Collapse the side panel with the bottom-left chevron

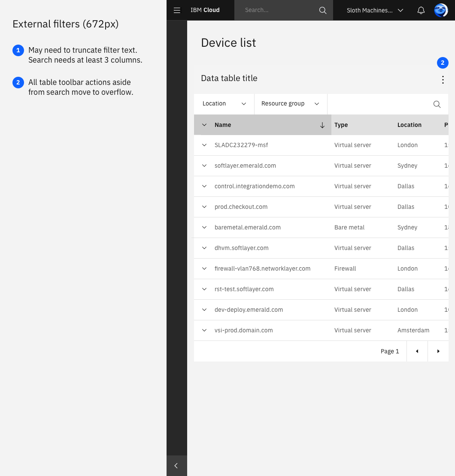point(176,466)
